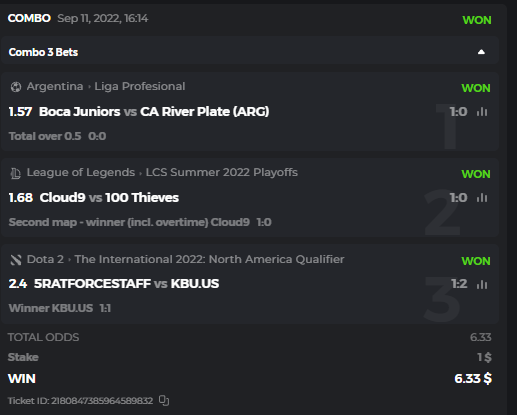Open statistics for Cloud9 vs 100 Thieves

(x=482, y=198)
